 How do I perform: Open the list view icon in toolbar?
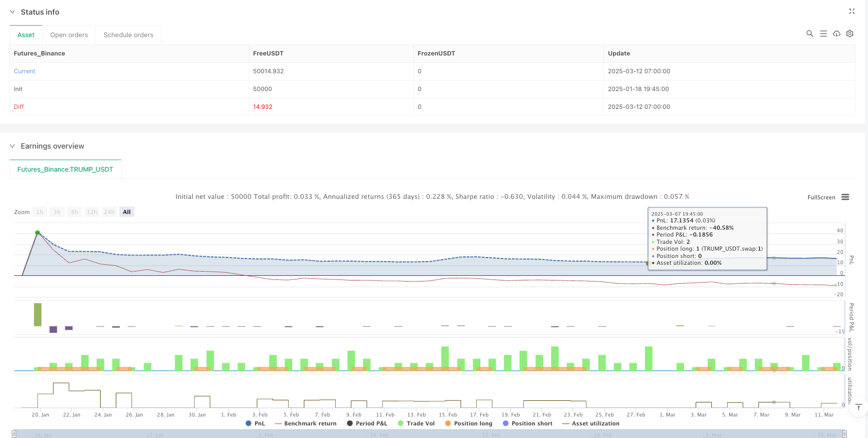coord(823,33)
